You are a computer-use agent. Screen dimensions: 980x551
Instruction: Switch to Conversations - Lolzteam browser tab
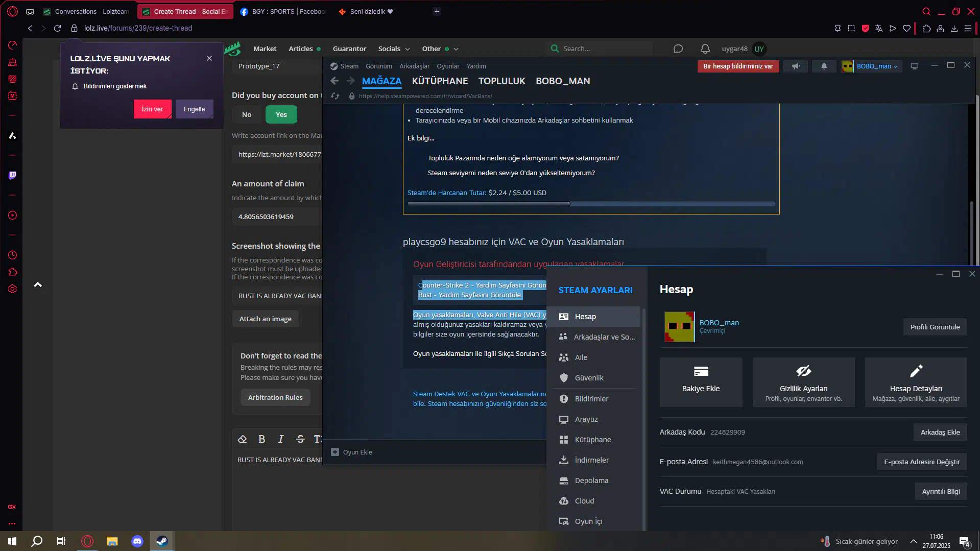coord(87,12)
